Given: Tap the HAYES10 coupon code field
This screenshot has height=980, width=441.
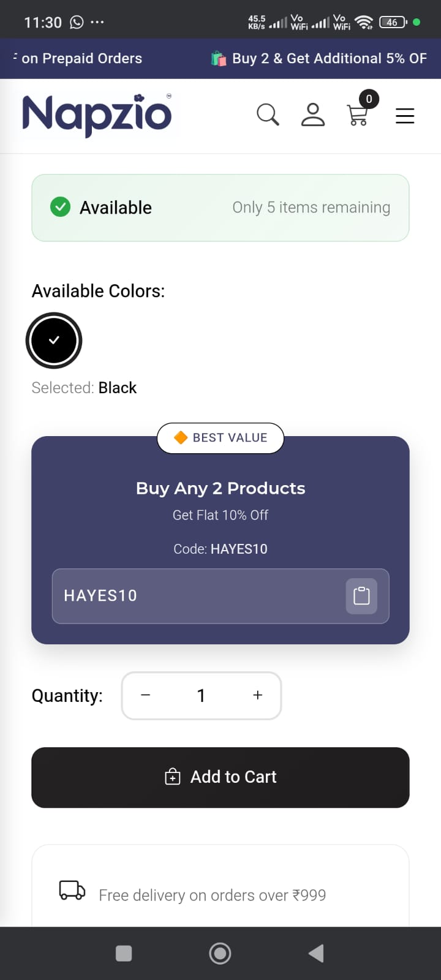Looking at the screenshot, I should [x=196, y=596].
